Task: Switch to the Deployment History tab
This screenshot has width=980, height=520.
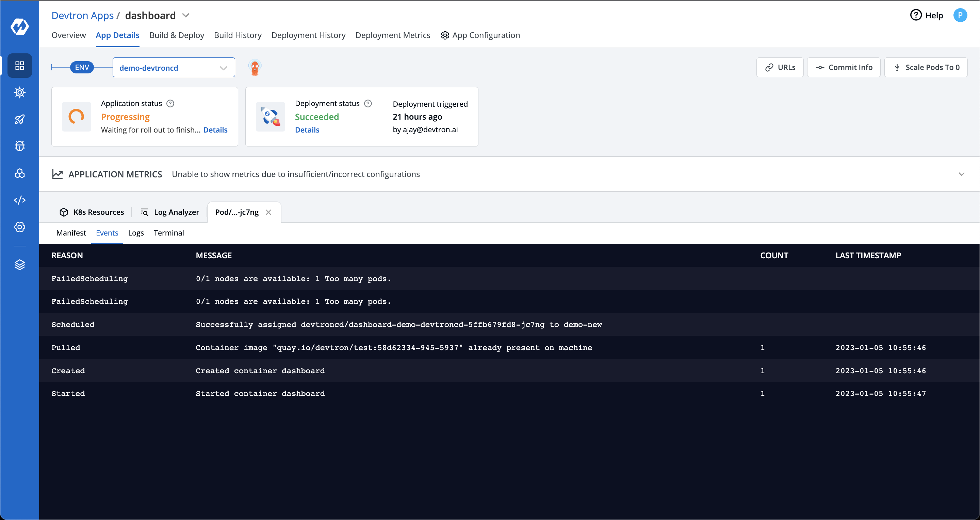Action: point(308,35)
